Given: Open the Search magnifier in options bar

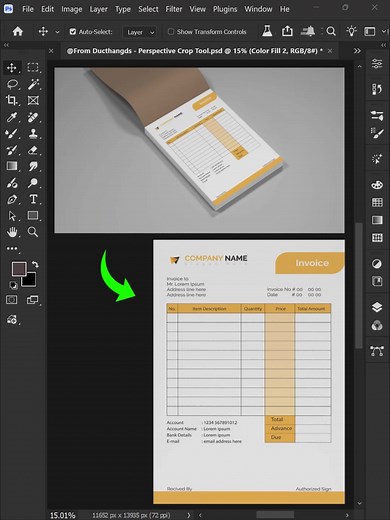Looking at the screenshot, I should 331,32.
